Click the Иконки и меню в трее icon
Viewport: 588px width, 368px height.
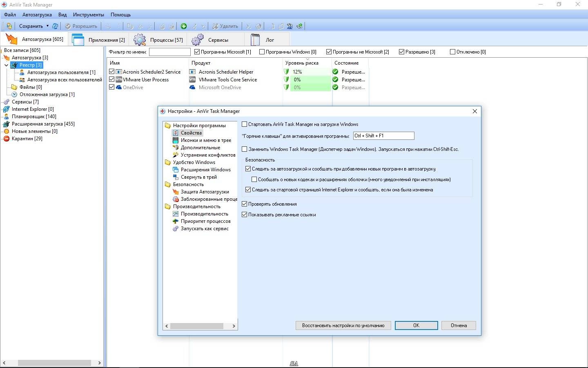pyautogui.click(x=176, y=140)
